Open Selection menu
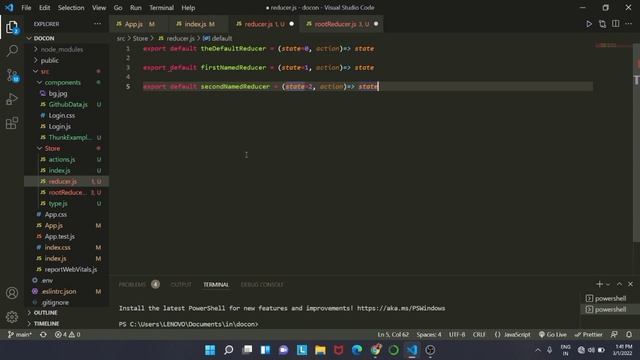 pos(71,8)
